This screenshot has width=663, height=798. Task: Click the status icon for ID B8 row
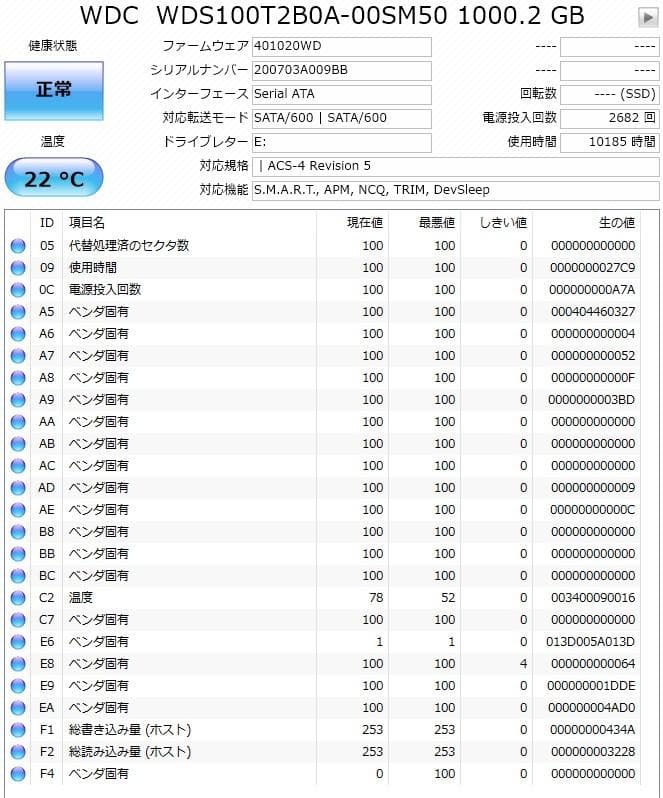click(x=18, y=532)
